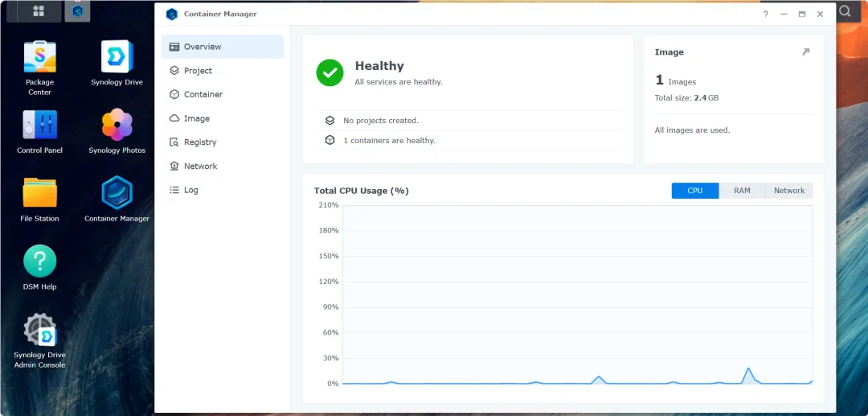Viewport: 868px width, 416px height.
Task: Close the Container Manager window
Action: (821, 14)
